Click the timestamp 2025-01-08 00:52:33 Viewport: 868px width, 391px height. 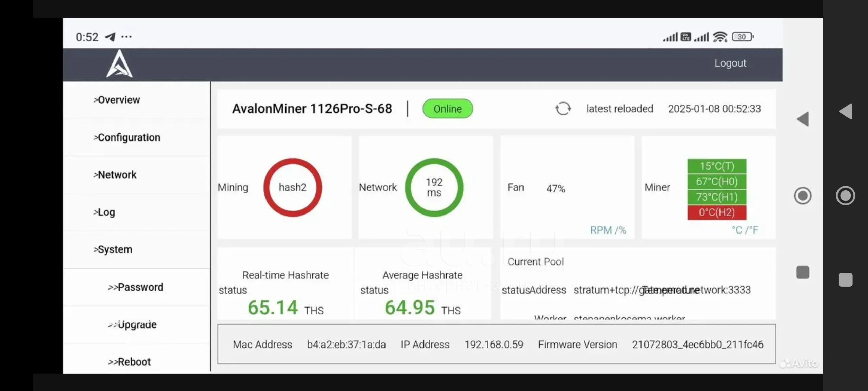[714, 109]
